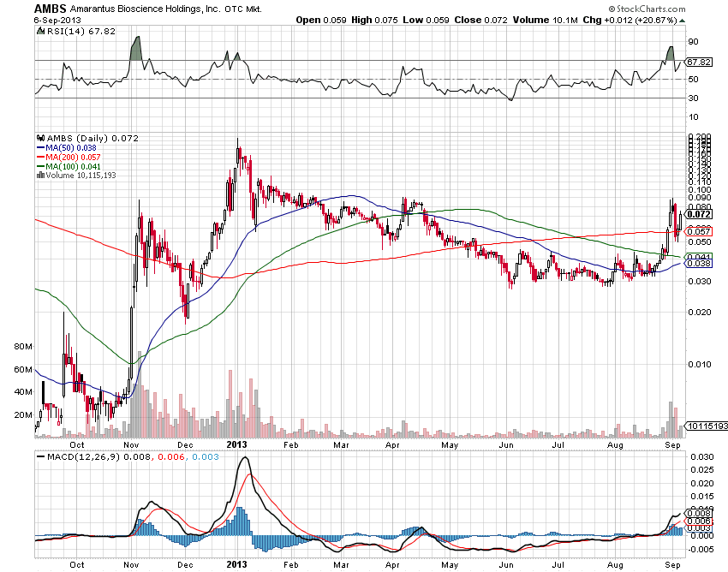Viewport: 728px width, 572px height.
Task: Click Apr on the price panel time axis
Action: (392, 444)
